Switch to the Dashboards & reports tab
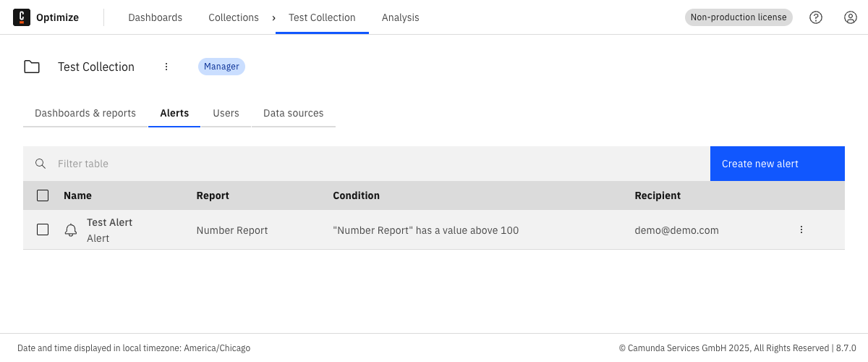This screenshot has height=362, width=868. (x=85, y=113)
